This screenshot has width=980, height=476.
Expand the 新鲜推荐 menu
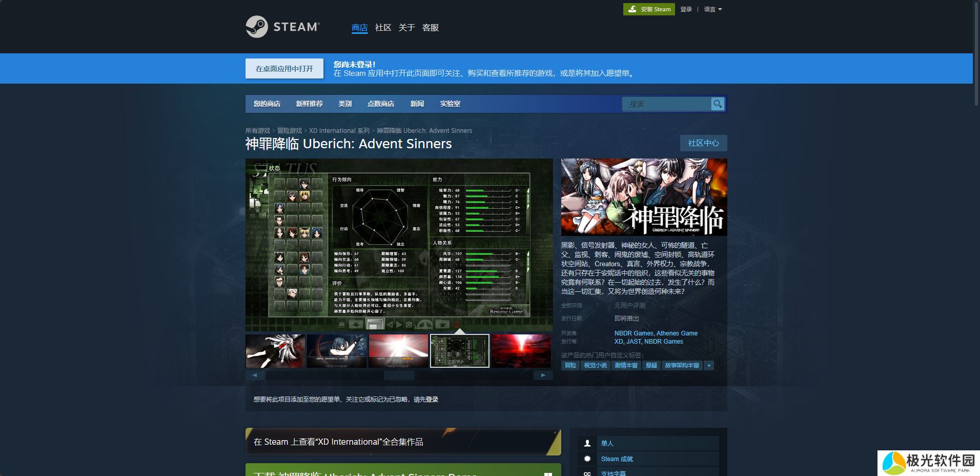(309, 104)
